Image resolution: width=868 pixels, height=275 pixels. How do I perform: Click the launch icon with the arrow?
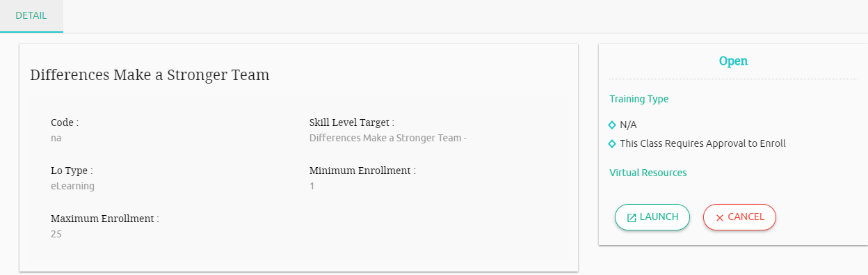tap(632, 217)
